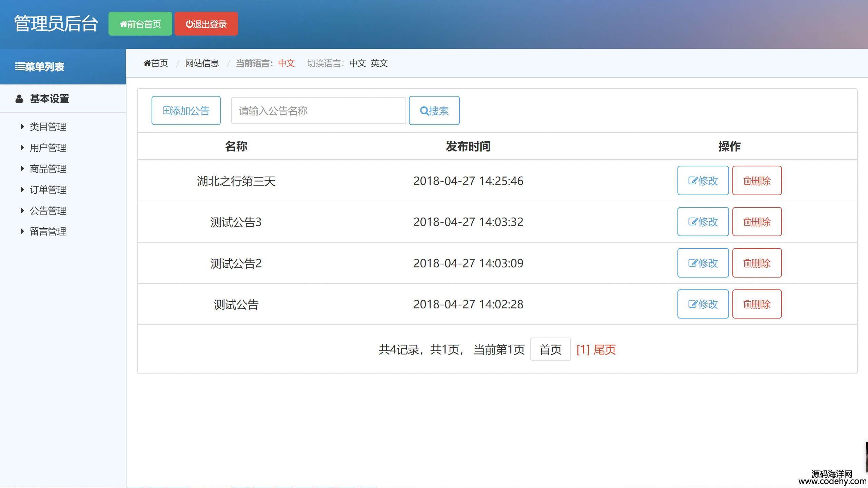This screenshot has height=488, width=868.
Task: Delete the 测试公告3 announcement
Action: point(757,222)
